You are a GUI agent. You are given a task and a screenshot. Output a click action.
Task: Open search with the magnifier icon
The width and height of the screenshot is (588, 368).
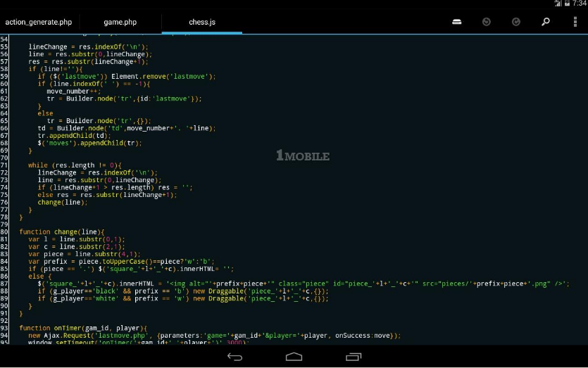pos(546,22)
